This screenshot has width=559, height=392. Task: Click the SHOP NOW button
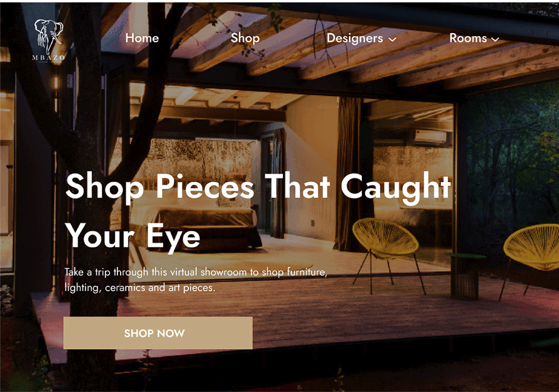(158, 333)
